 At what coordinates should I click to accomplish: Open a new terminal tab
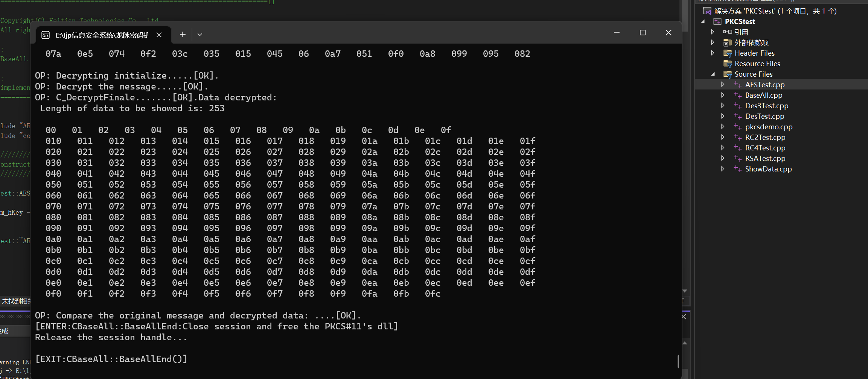click(183, 35)
